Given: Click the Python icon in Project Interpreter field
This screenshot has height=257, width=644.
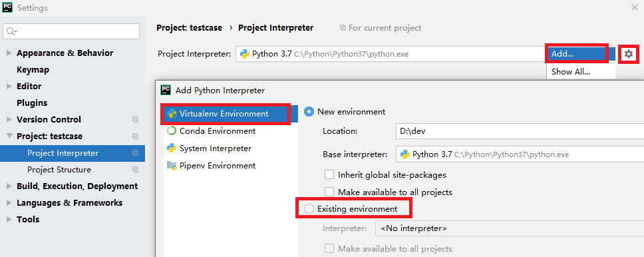Looking at the screenshot, I should pos(245,54).
